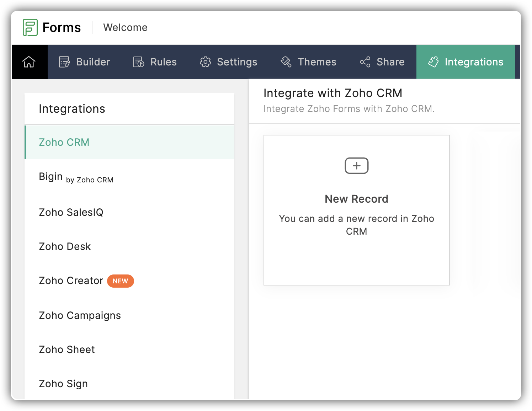Open Zoho Creator integration
Viewport: 532px width, 411px height.
click(x=71, y=281)
